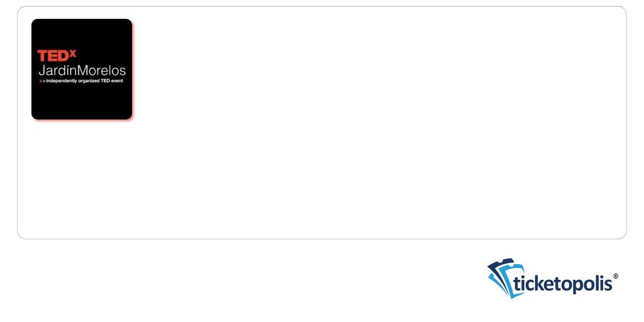Click the word TED in the tagline
This screenshot has width=644, height=322.
click(x=105, y=81)
